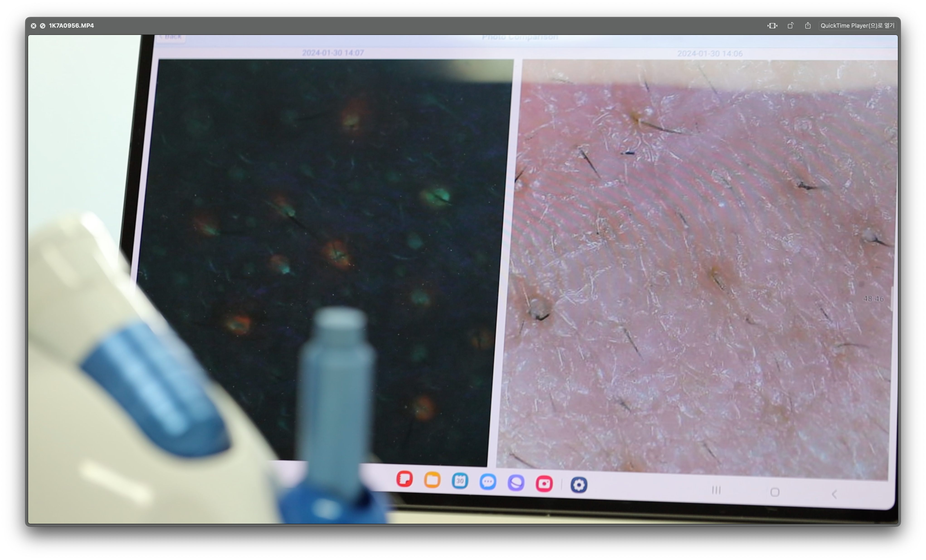926x560 pixels.
Task: Close the Quick Look preview window
Action: pos(34,26)
